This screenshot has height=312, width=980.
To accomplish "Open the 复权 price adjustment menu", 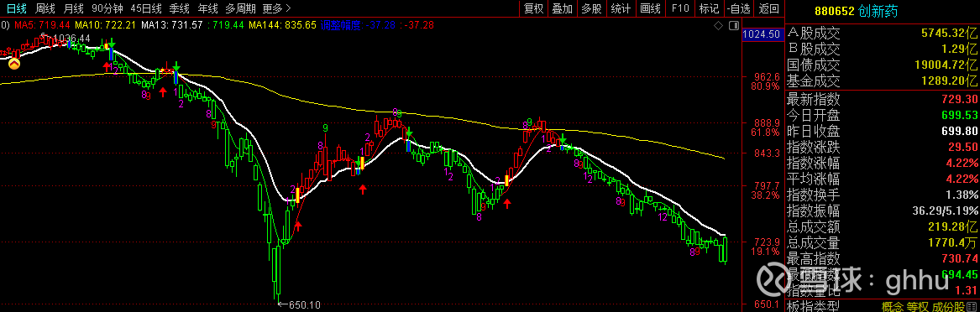I will [534, 8].
